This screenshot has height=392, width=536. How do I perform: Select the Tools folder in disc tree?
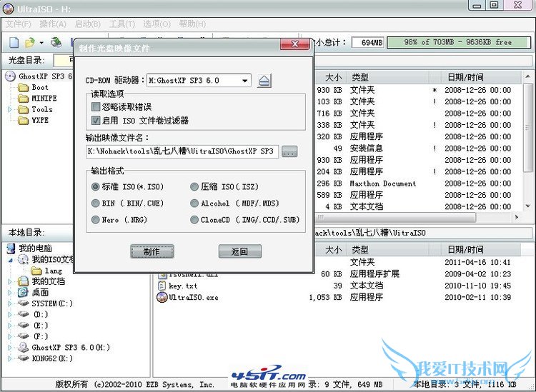[x=36, y=110]
